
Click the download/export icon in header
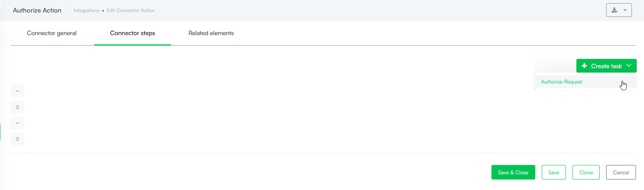click(x=614, y=10)
